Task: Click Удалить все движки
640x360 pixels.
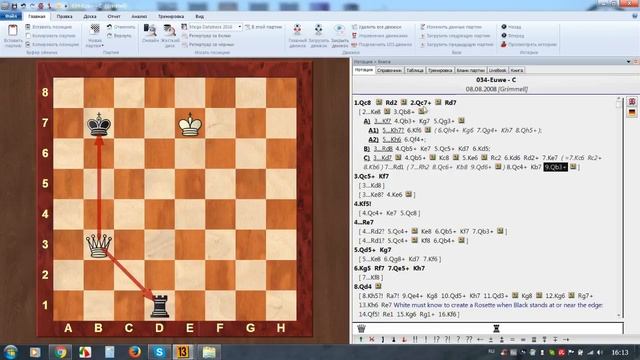Action: pyautogui.click(x=377, y=27)
